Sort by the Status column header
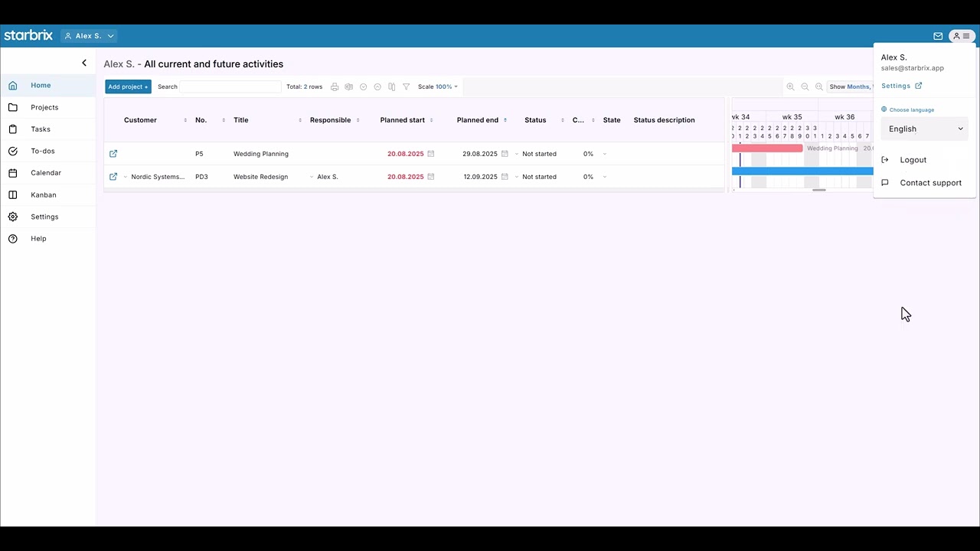 pyautogui.click(x=535, y=120)
